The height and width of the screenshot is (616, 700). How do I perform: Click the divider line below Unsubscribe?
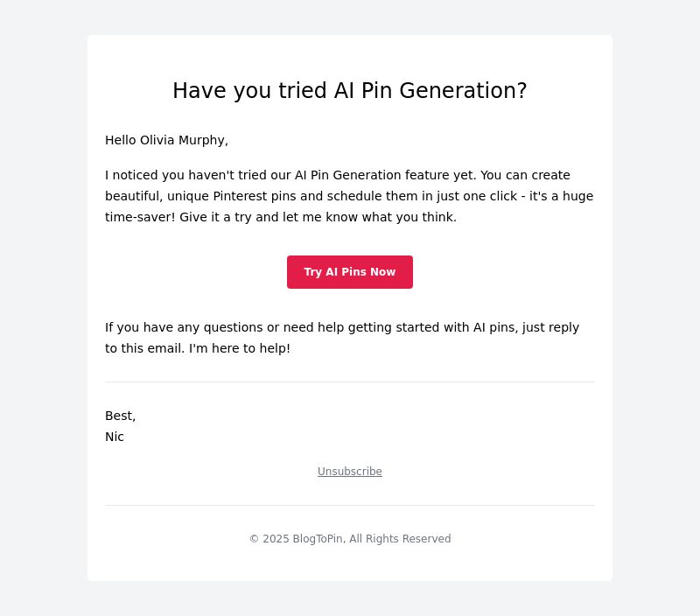[x=349, y=505]
